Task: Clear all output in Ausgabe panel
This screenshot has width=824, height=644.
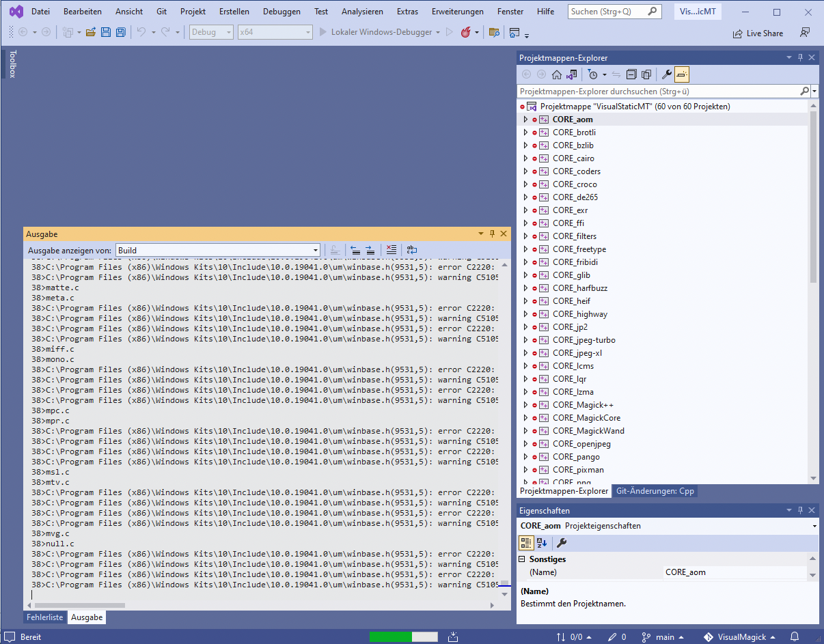Action: click(392, 250)
